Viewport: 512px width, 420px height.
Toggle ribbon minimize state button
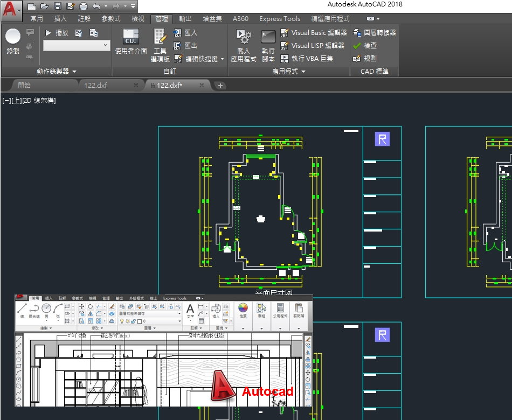click(370, 19)
